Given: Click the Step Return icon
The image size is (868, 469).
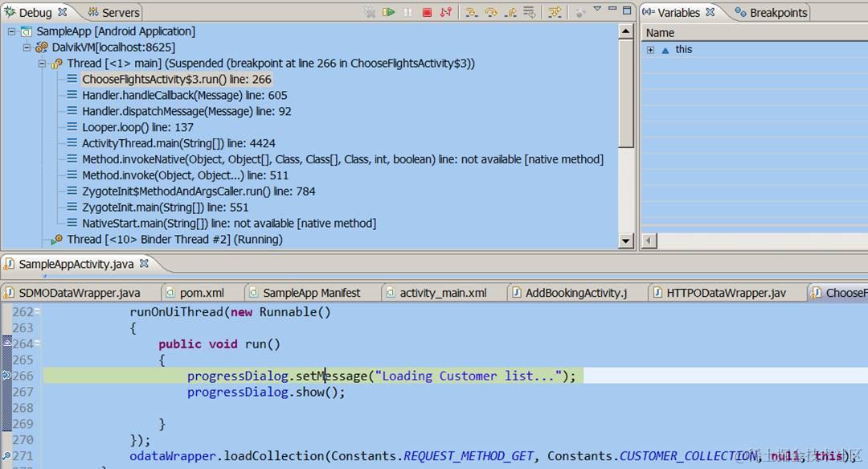Looking at the screenshot, I should tap(511, 11).
